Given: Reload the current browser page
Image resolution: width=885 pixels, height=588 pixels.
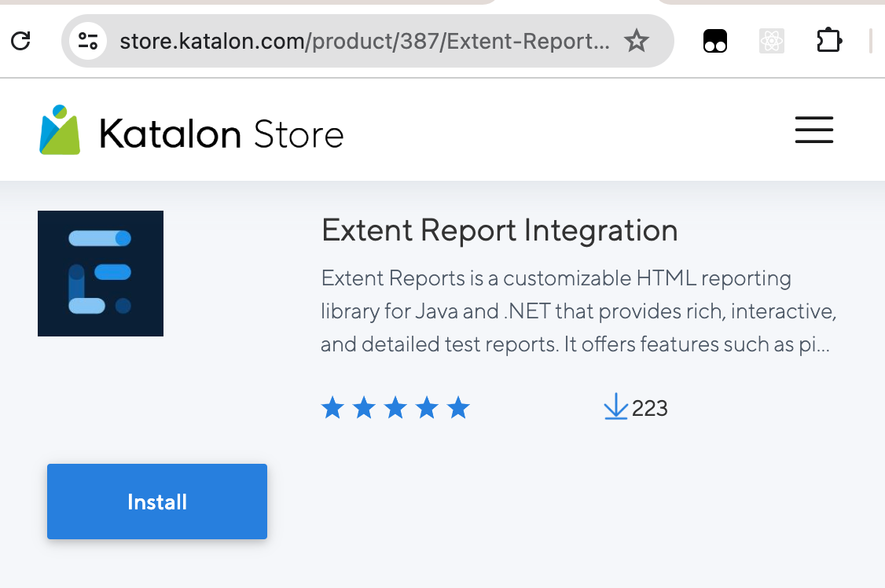Looking at the screenshot, I should coord(21,41).
